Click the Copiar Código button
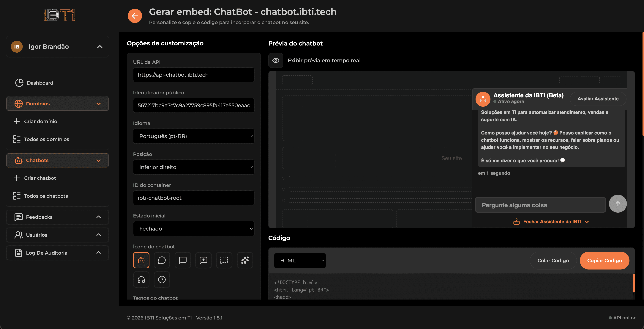The height and width of the screenshot is (329, 644). [x=605, y=260]
